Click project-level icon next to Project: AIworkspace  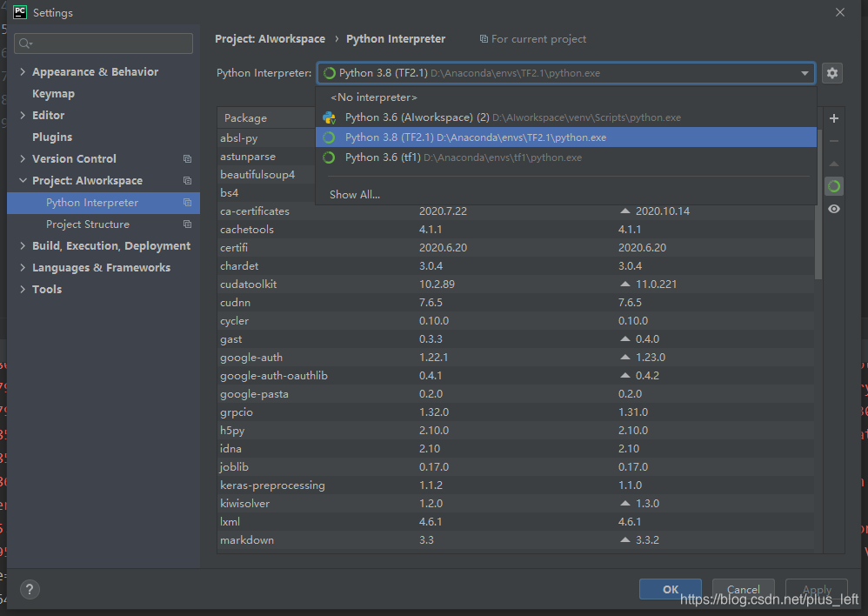coord(188,181)
